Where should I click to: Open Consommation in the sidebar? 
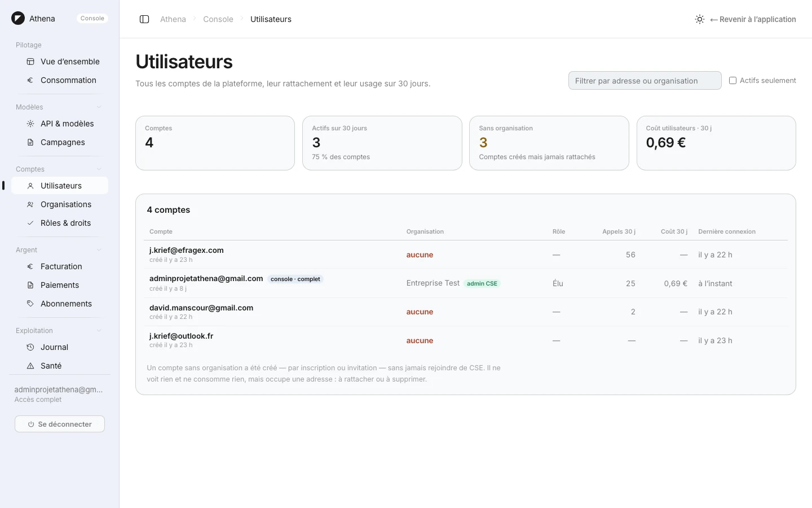click(x=60, y=80)
